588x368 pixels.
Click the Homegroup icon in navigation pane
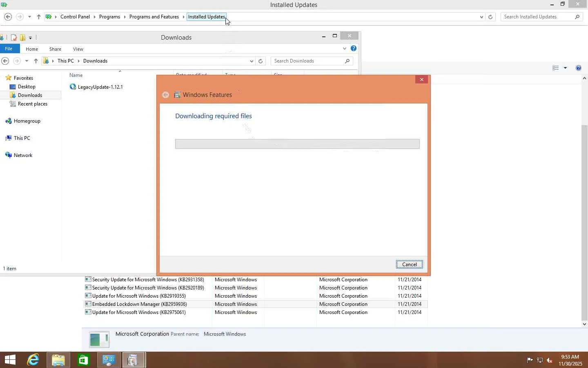point(8,121)
